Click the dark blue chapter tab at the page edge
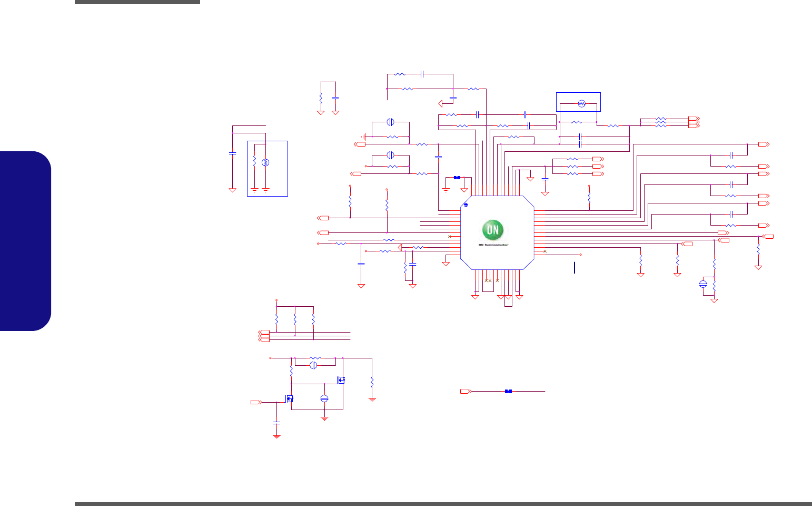 (26, 241)
